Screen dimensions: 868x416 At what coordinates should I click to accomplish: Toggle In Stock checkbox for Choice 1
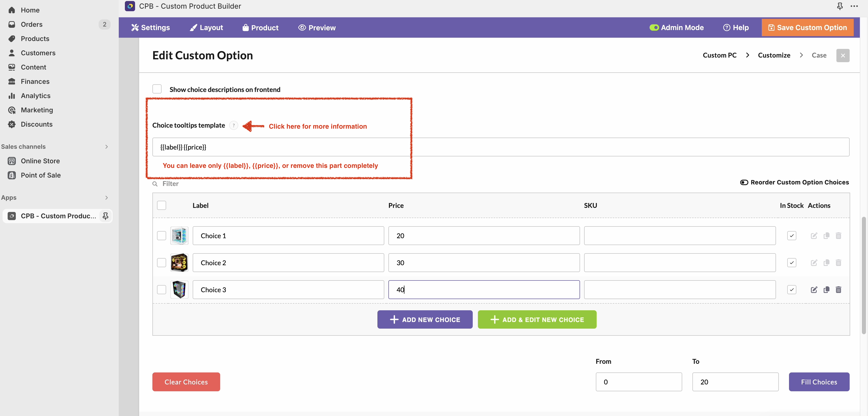(x=792, y=235)
